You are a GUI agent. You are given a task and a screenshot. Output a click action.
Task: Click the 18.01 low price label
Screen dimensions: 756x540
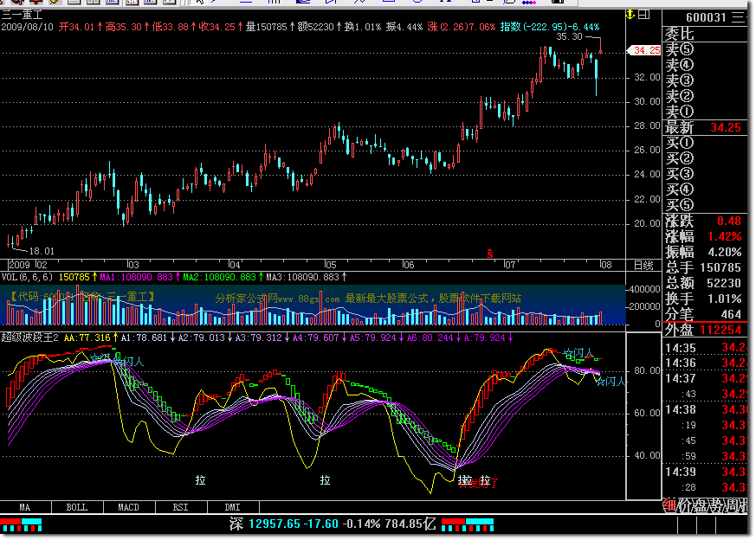pyautogui.click(x=42, y=251)
